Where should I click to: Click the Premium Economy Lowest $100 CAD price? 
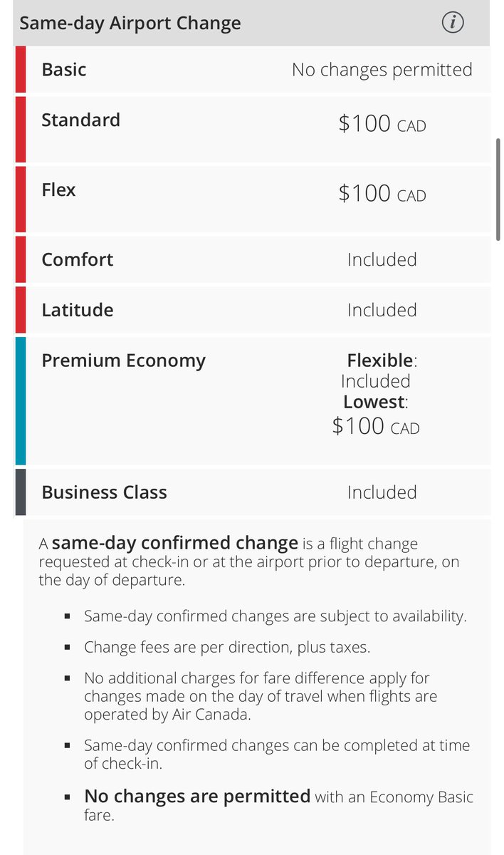pos(376,426)
